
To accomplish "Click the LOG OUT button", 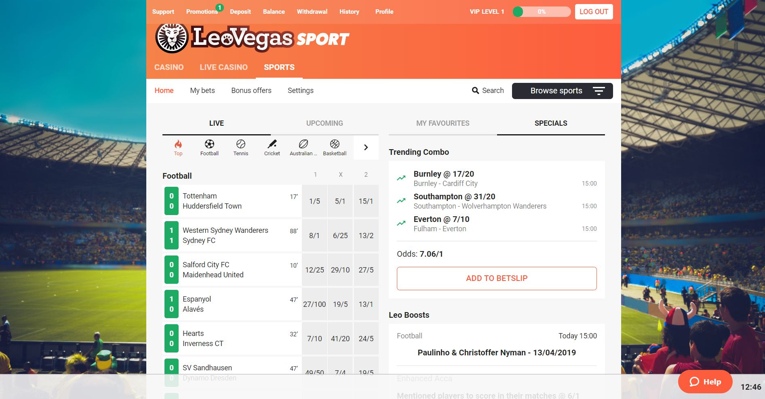I will tap(594, 12).
